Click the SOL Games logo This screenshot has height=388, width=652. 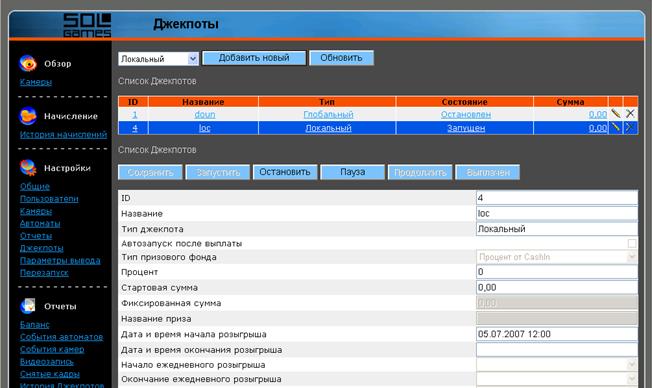pos(87,25)
